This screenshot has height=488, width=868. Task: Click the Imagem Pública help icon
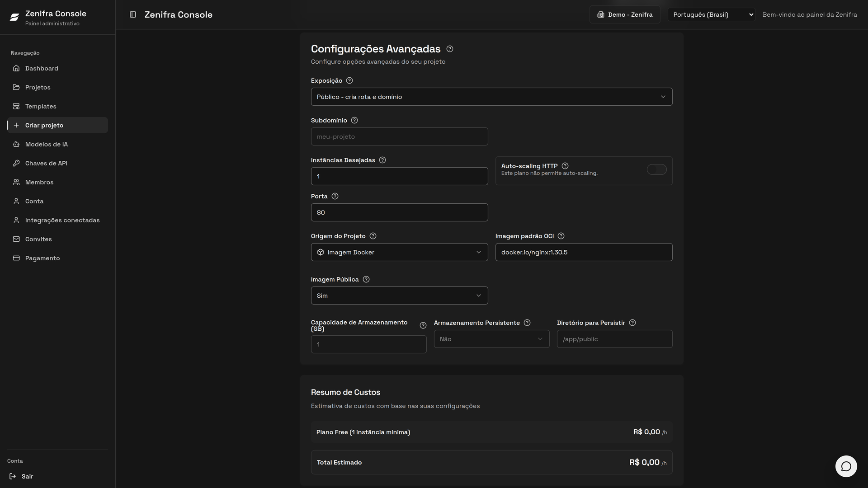point(366,279)
